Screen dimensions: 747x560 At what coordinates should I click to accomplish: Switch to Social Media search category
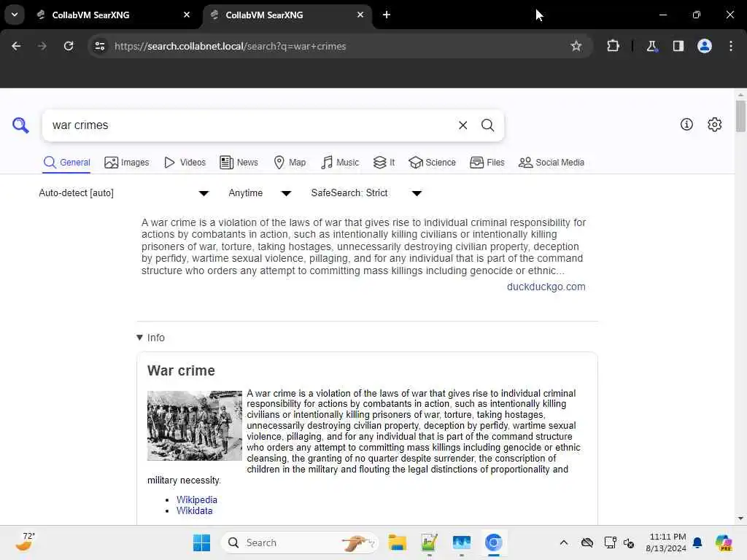(x=551, y=163)
